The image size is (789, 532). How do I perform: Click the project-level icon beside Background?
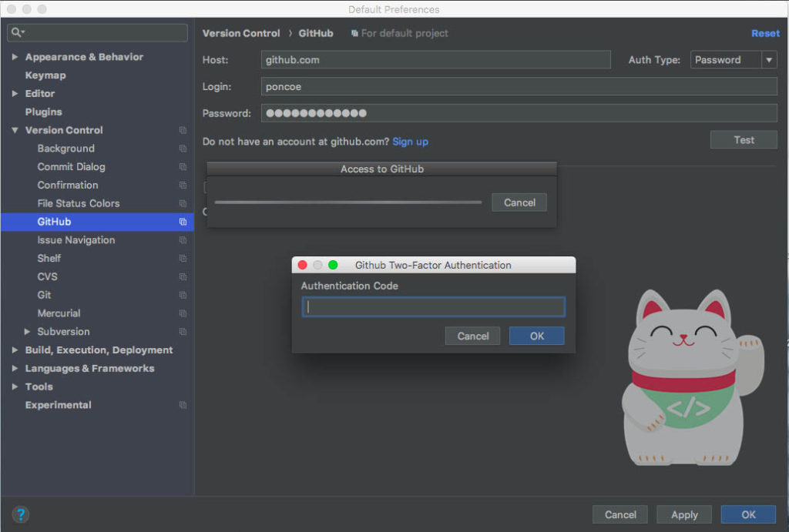[x=183, y=149]
